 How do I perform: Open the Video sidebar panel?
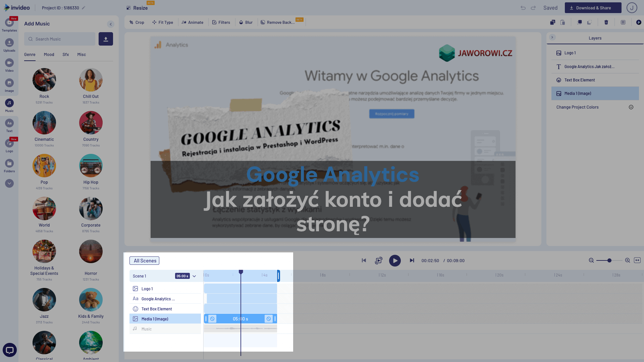[9, 65]
